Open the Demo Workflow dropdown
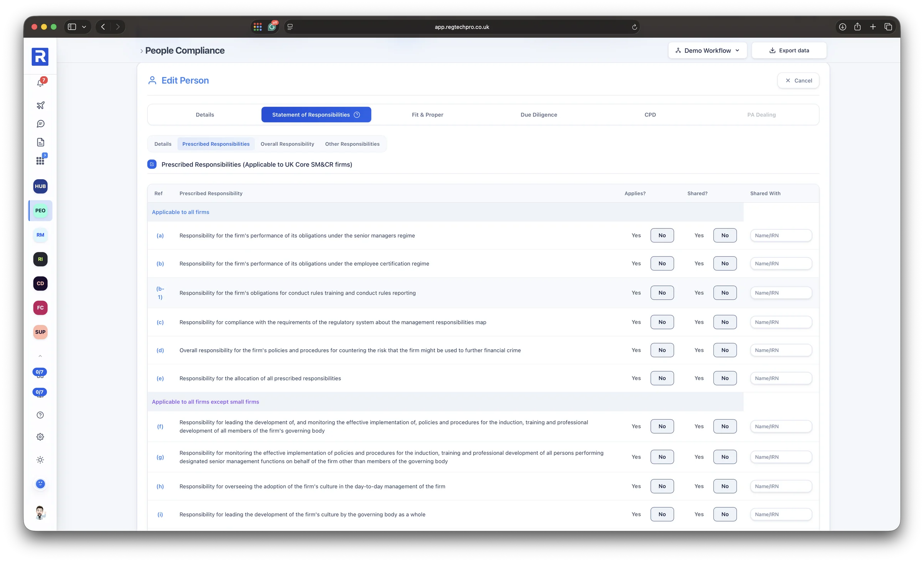The width and height of the screenshot is (924, 562). click(x=708, y=50)
